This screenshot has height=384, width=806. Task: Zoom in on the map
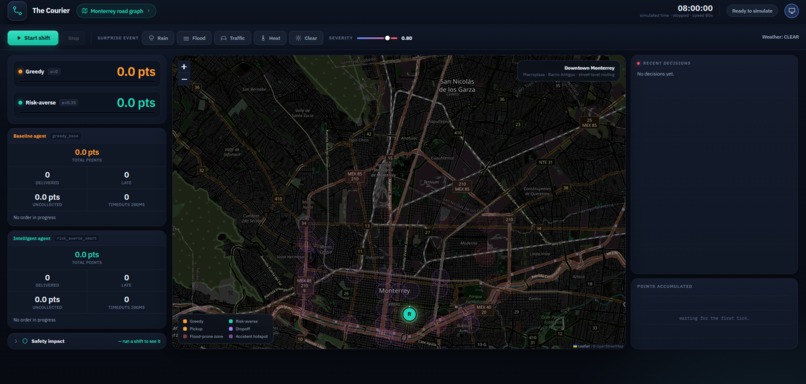click(x=184, y=67)
